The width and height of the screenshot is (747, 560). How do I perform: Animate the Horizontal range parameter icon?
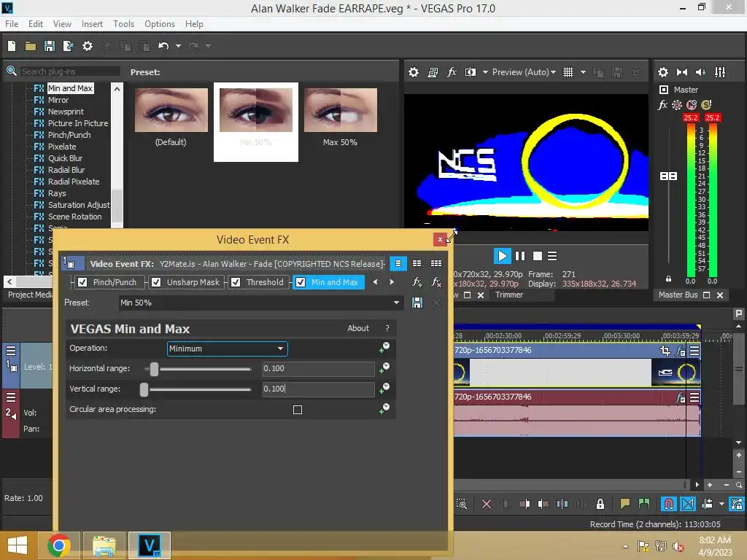point(384,368)
